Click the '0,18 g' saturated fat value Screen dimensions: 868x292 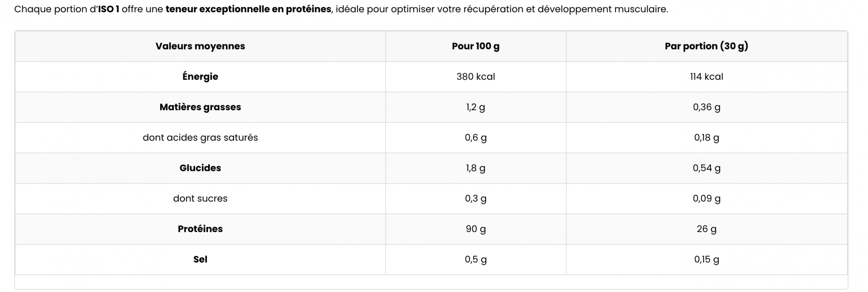[x=707, y=138]
